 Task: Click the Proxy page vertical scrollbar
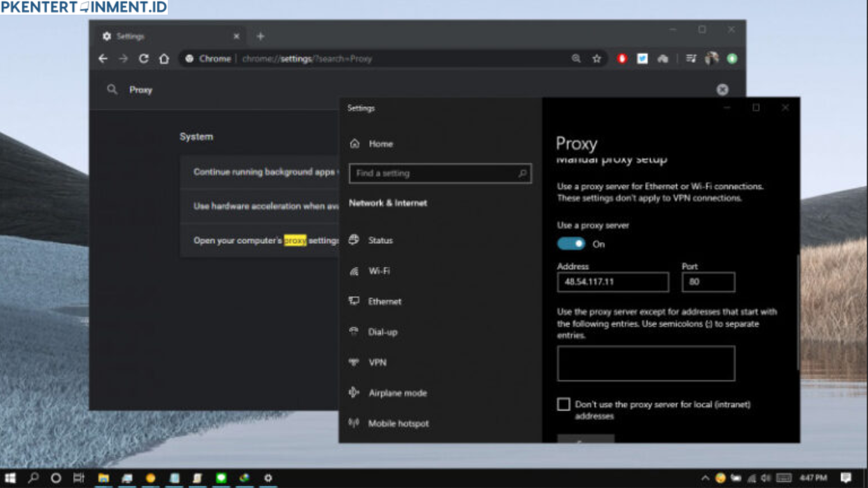point(798,311)
